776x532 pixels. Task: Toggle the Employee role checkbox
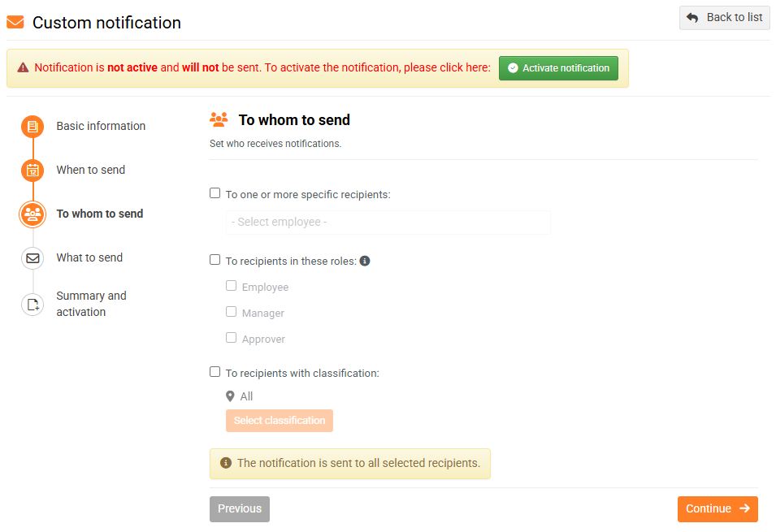click(232, 286)
